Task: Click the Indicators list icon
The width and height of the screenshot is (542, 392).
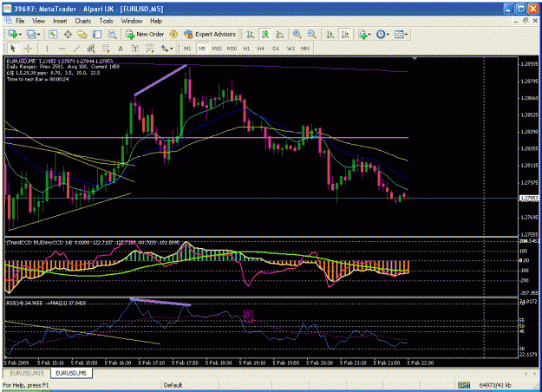Action: pyautogui.click(x=362, y=34)
